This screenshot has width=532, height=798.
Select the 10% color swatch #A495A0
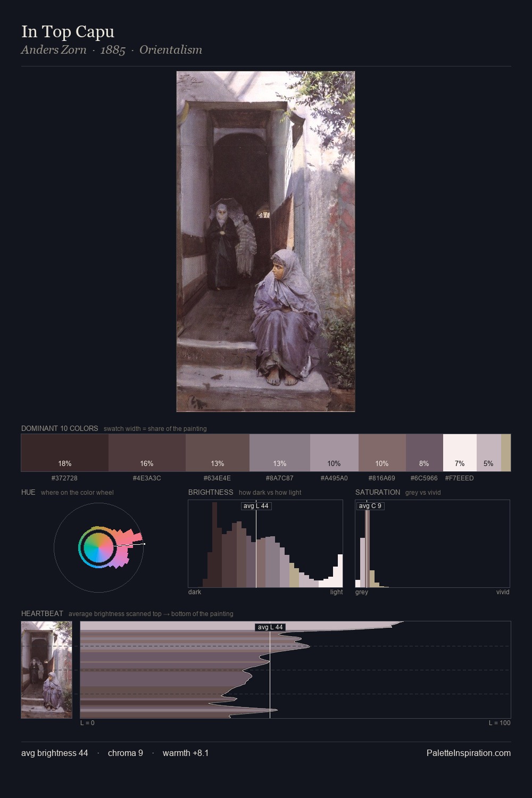tap(334, 453)
